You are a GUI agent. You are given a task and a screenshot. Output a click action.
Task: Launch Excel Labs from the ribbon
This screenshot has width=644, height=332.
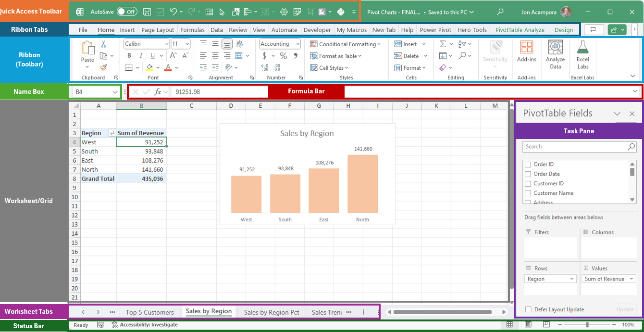582,54
